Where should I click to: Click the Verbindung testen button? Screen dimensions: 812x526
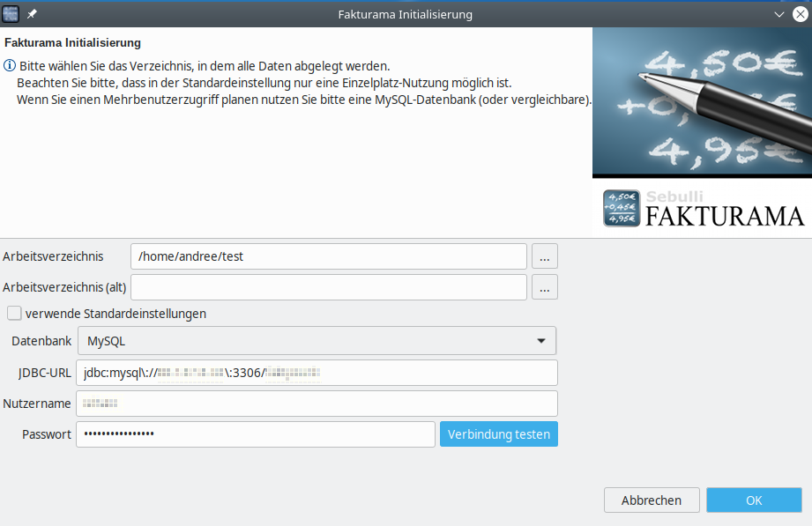pyautogui.click(x=499, y=433)
